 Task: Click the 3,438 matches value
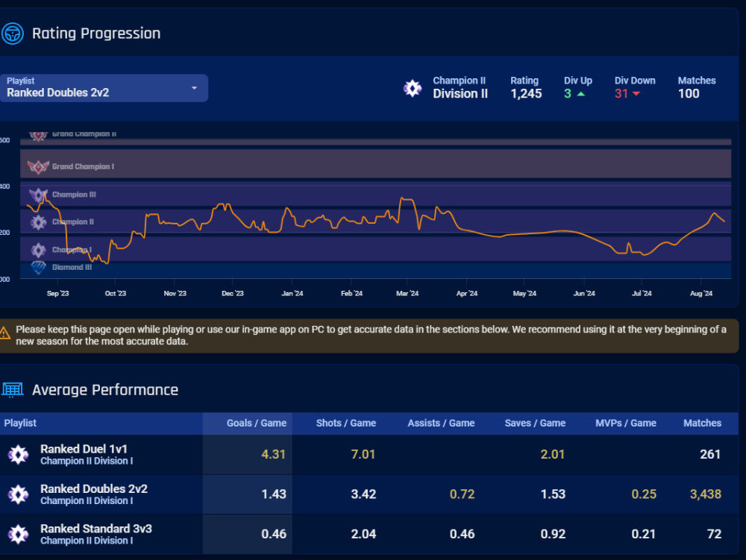pos(706,494)
